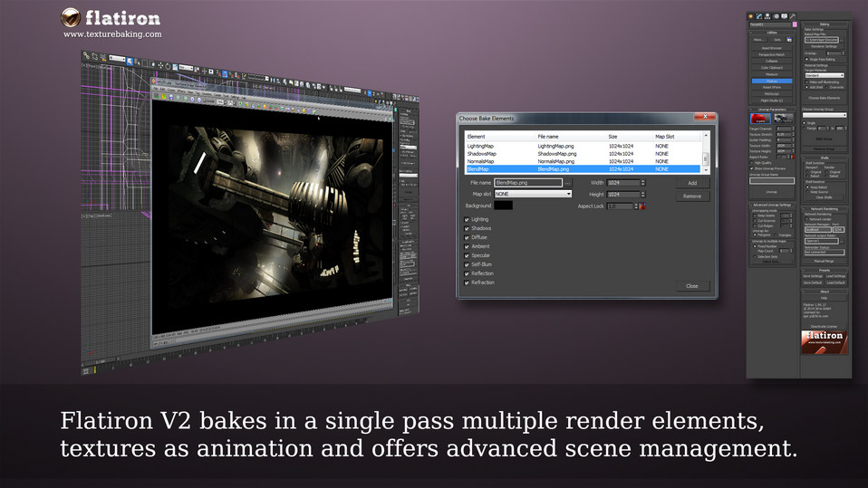Click Remove in Choose Bake Elements dialog
The width and height of the screenshot is (868, 488).
(692, 196)
